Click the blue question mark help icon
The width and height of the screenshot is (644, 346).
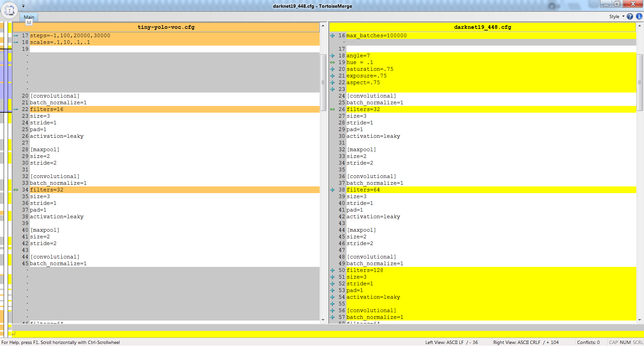click(x=630, y=16)
